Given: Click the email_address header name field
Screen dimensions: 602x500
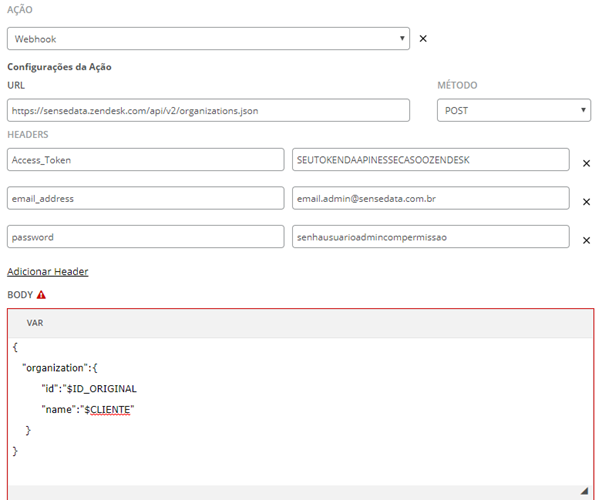Looking at the screenshot, I should coord(146,198).
